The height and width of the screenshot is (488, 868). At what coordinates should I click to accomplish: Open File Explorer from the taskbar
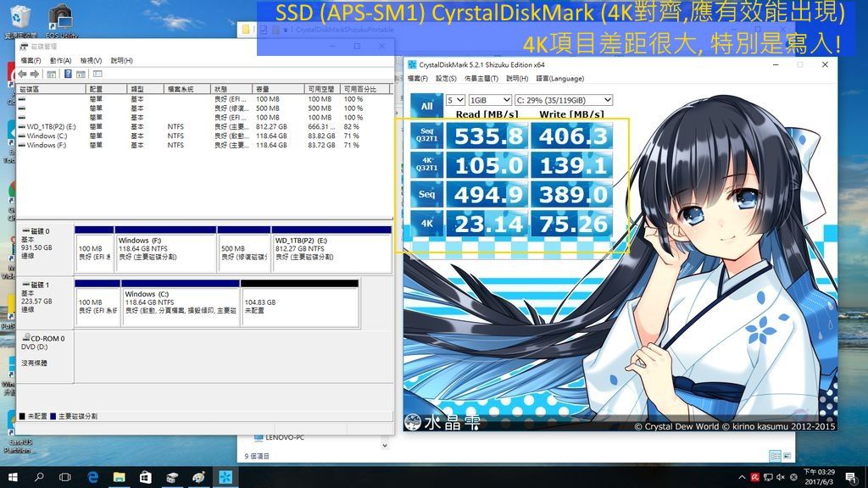119,477
